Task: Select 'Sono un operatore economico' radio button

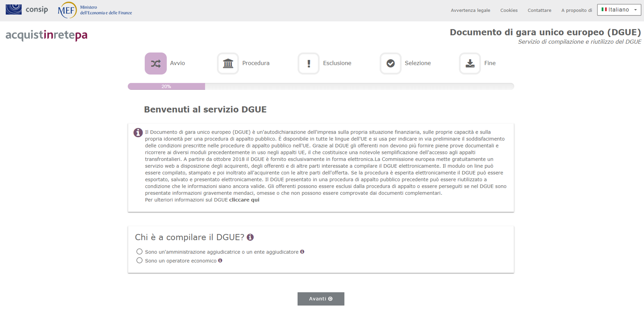Action: [139, 261]
